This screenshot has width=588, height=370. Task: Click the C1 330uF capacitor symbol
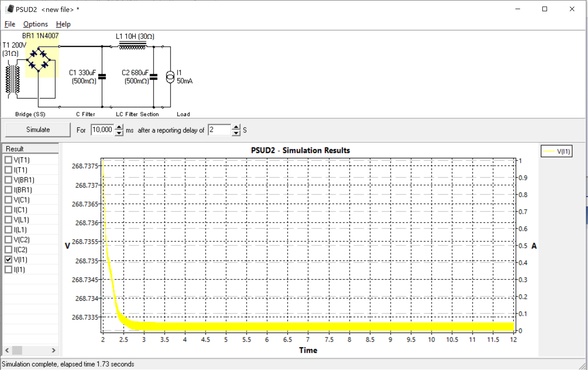point(102,77)
